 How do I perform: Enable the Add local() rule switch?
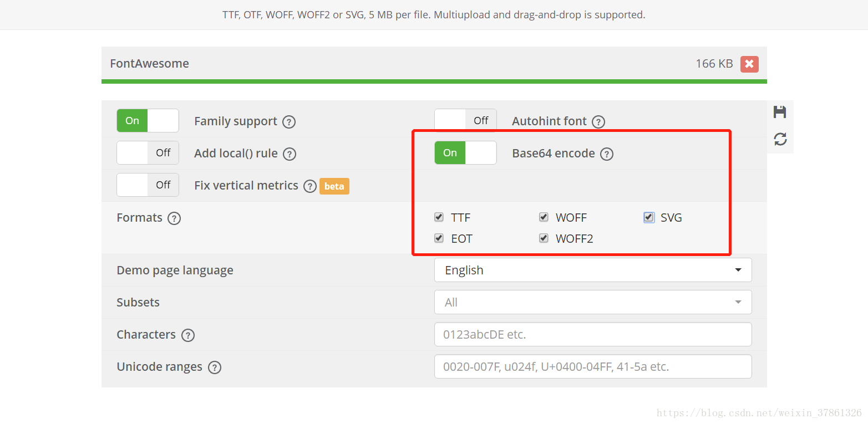tap(148, 153)
